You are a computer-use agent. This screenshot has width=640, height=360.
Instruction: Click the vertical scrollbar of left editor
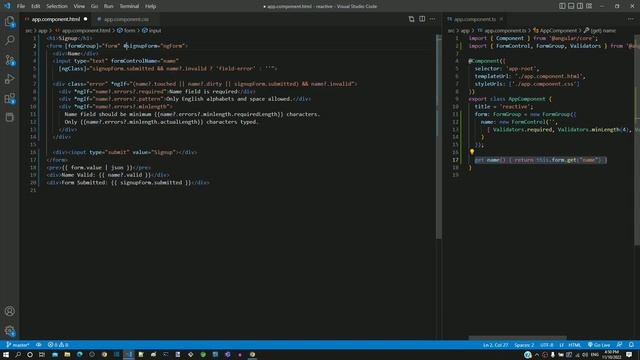click(439, 137)
